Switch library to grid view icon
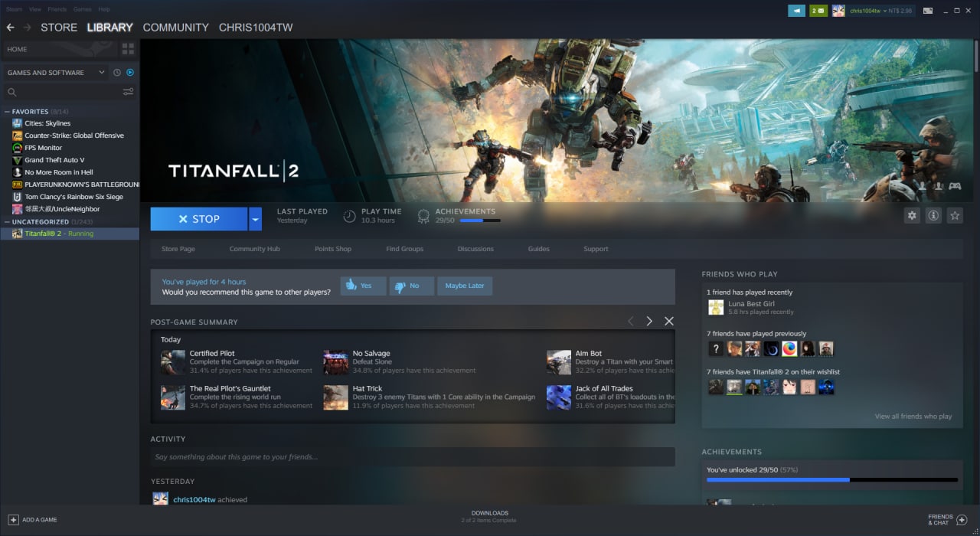The width and height of the screenshot is (980, 536). (128, 49)
